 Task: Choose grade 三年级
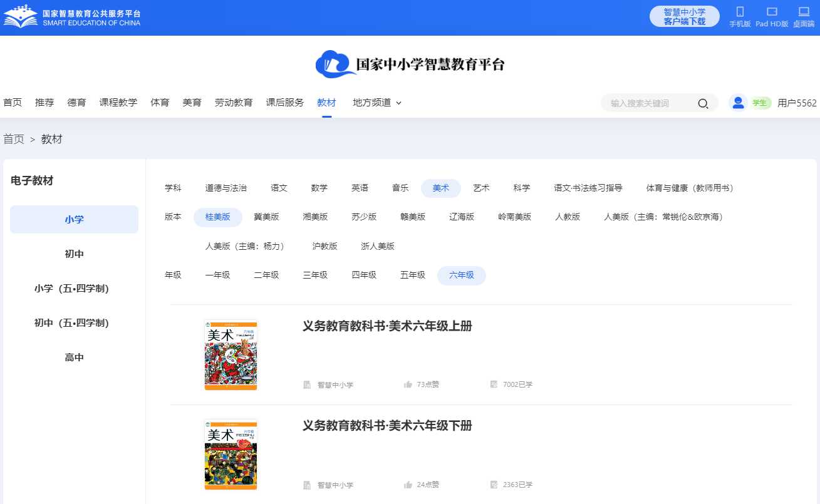(x=315, y=275)
